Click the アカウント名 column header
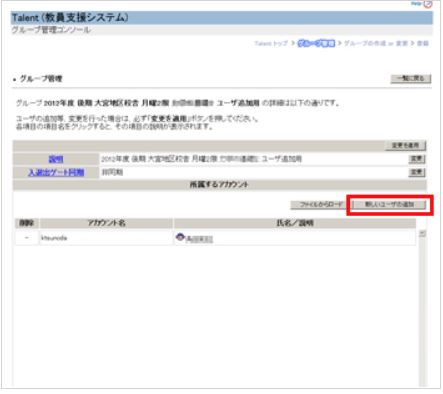The height and width of the screenshot is (394, 443). click(106, 223)
